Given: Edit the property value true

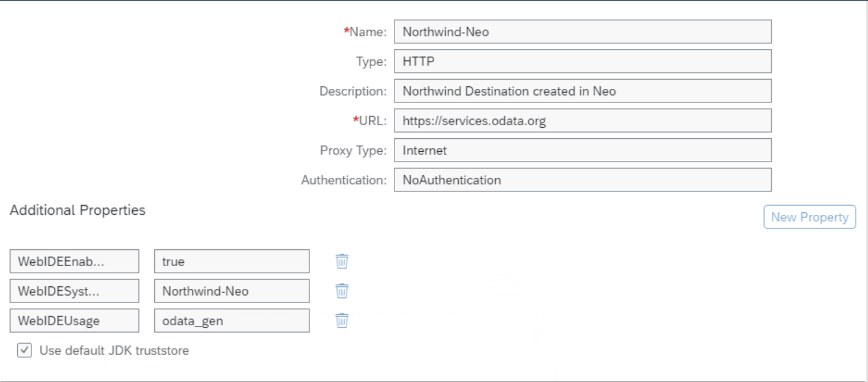Looking at the screenshot, I should [x=232, y=261].
